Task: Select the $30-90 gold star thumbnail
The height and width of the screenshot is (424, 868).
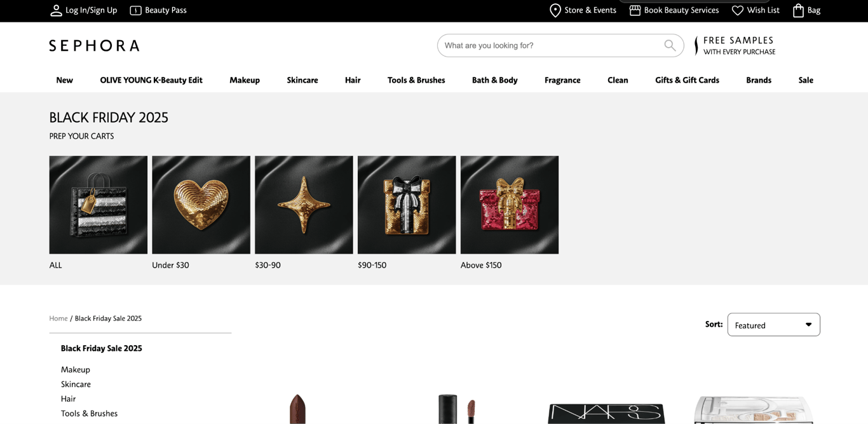Action: coord(304,205)
